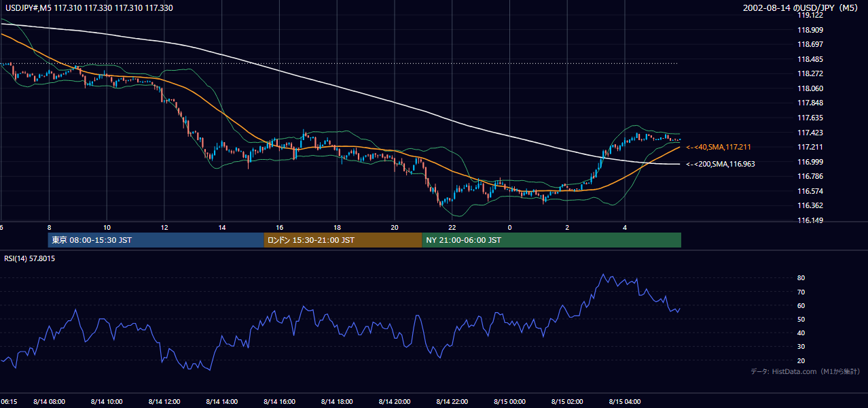Click hour label 10 under the price chart

[107, 227]
